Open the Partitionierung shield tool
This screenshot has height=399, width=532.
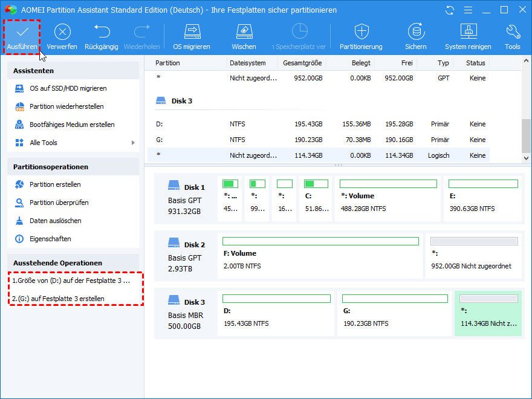(x=361, y=36)
